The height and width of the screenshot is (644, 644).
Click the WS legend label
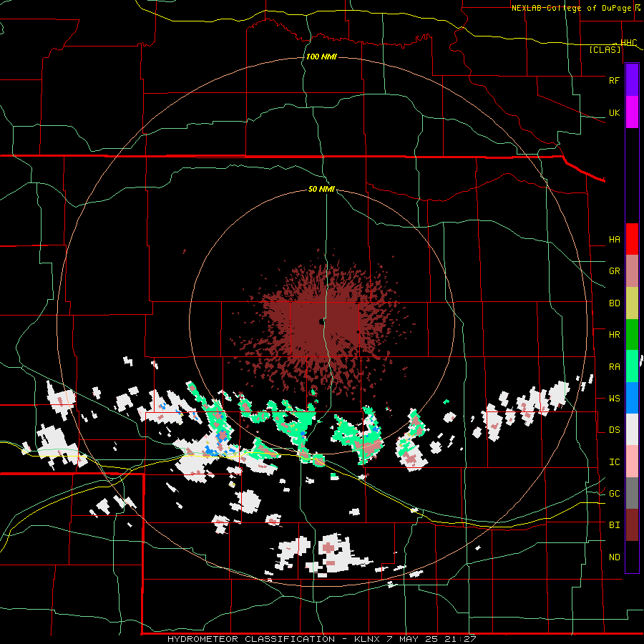tap(614, 398)
